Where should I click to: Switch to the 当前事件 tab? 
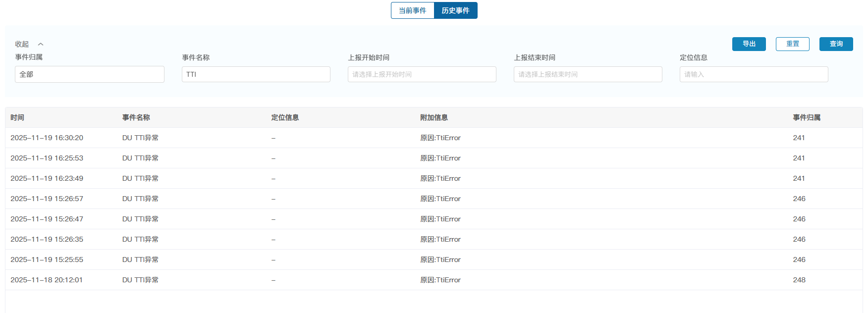coord(412,10)
